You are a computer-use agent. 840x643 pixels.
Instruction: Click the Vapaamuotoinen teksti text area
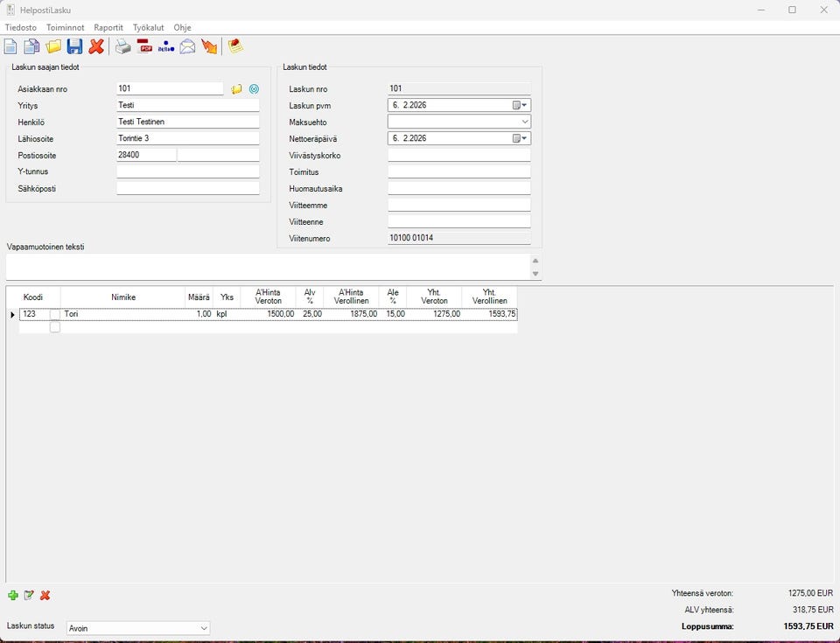269,266
